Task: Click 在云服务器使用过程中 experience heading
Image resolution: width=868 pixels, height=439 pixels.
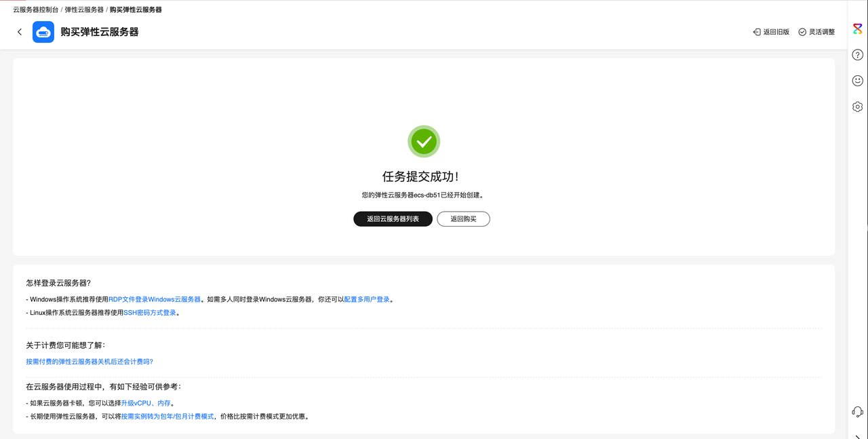Action: [104, 387]
